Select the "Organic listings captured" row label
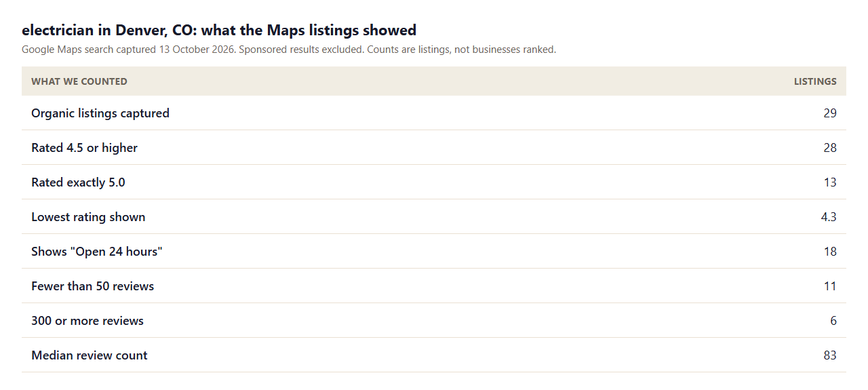 tap(100, 113)
